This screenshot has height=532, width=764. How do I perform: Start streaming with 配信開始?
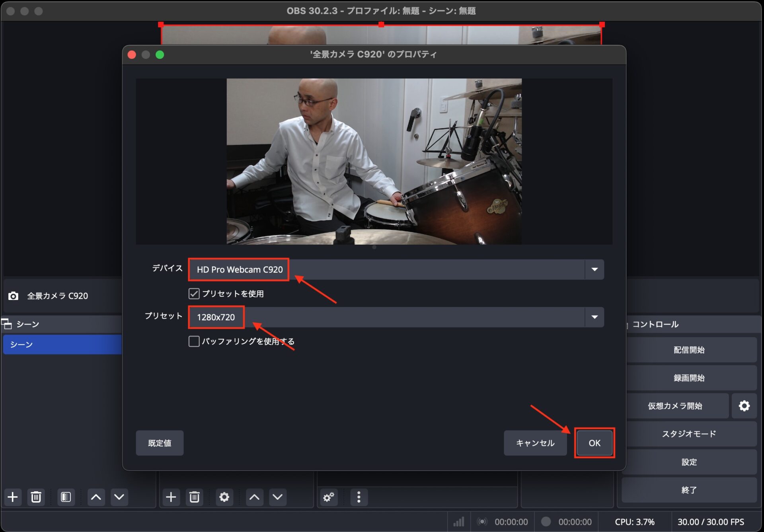pos(689,350)
